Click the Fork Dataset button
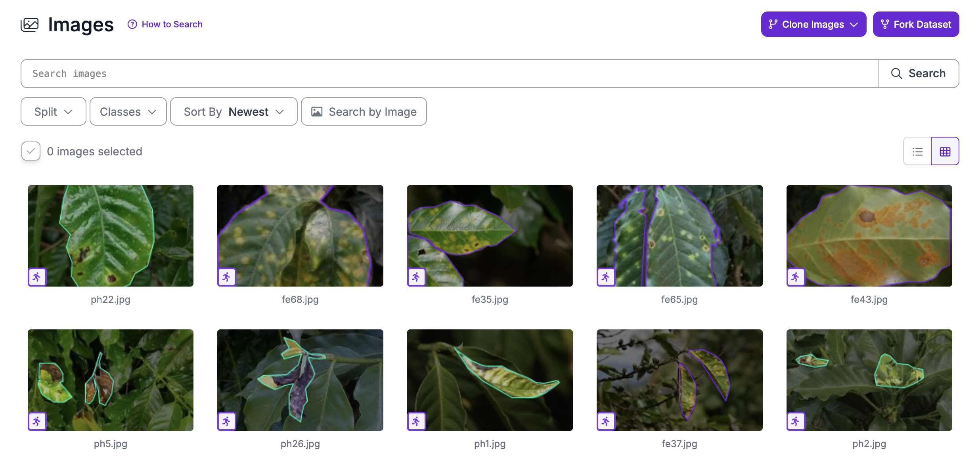Image resolution: width=980 pixels, height=459 pixels. (916, 24)
